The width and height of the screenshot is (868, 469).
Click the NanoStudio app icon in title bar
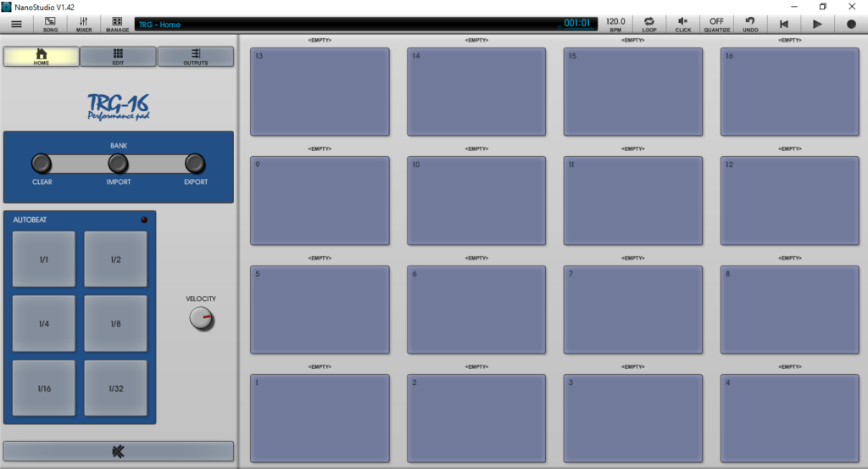[7, 7]
